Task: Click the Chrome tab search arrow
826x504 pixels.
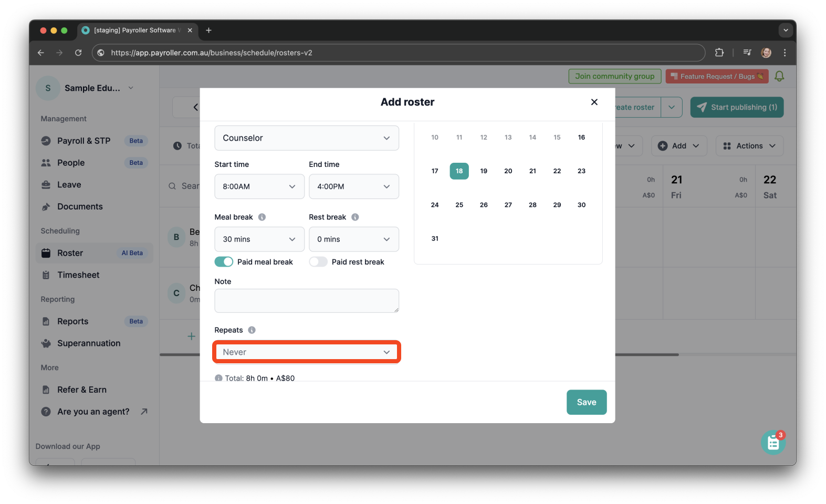Action: tap(786, 30)
